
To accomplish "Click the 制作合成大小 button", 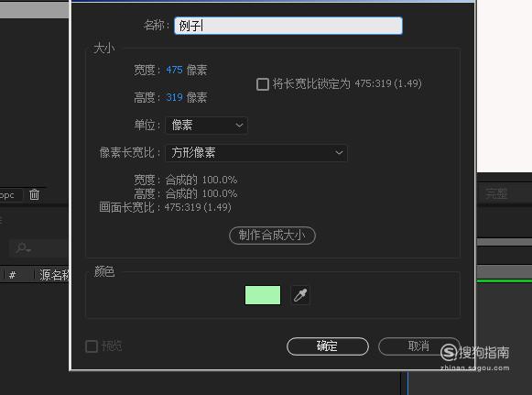I will 272,235.
